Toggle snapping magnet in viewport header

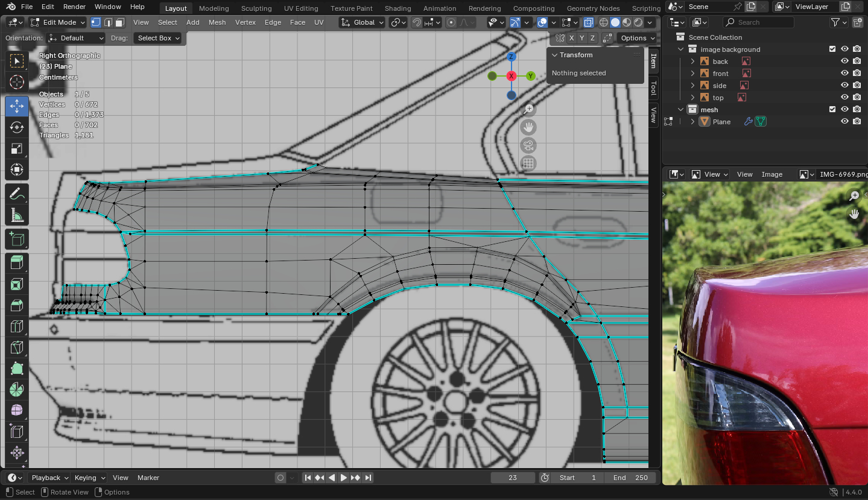417,22
